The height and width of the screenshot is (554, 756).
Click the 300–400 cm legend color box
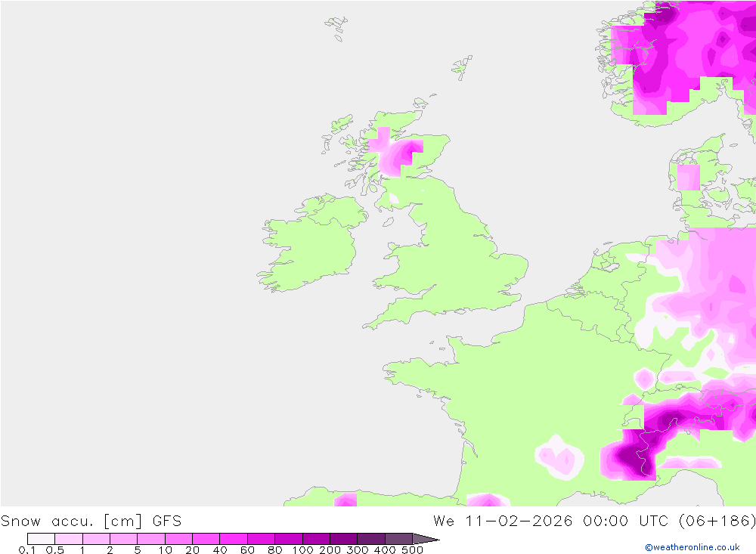[x=370, y=539]
